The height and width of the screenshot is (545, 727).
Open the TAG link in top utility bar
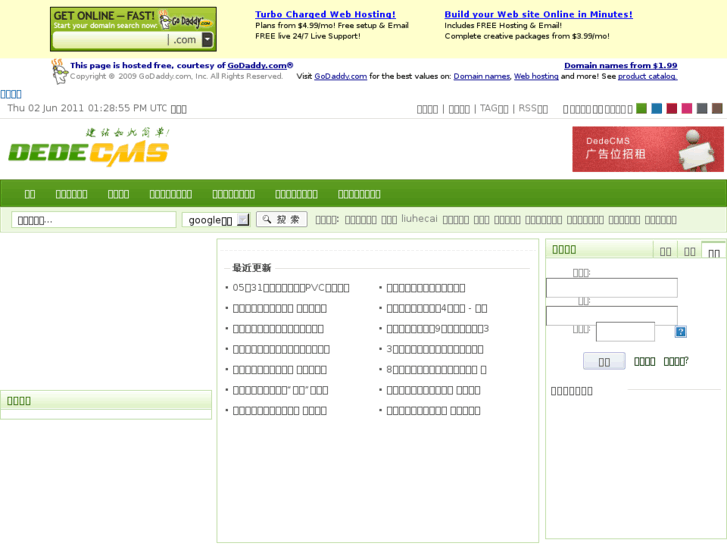click(494, 109)
